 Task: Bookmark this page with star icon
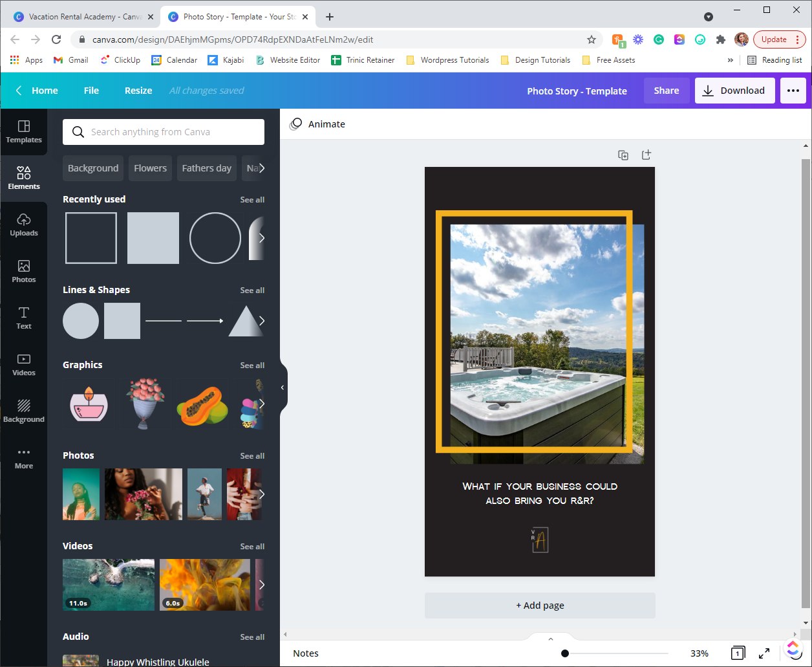[x=592, y=39]
